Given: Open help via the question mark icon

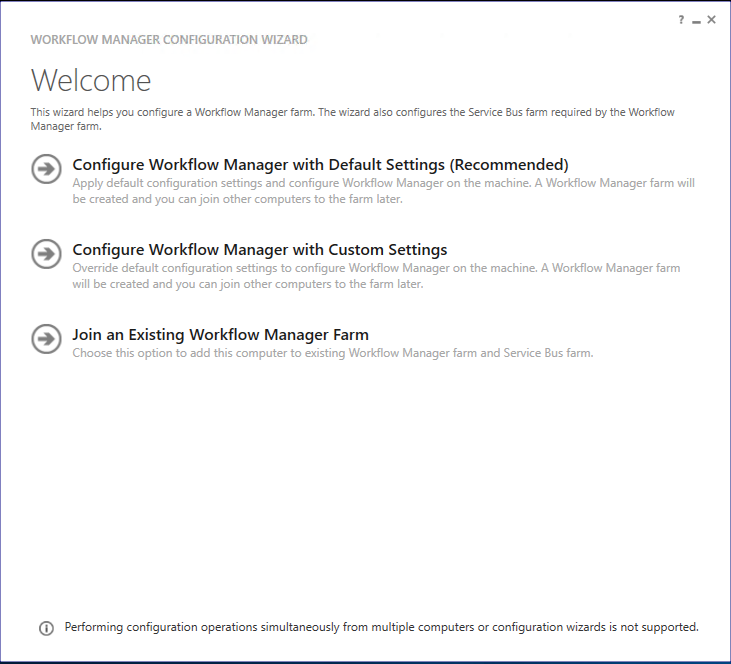Looking at the screenshot, I should [x=681, y=20].
